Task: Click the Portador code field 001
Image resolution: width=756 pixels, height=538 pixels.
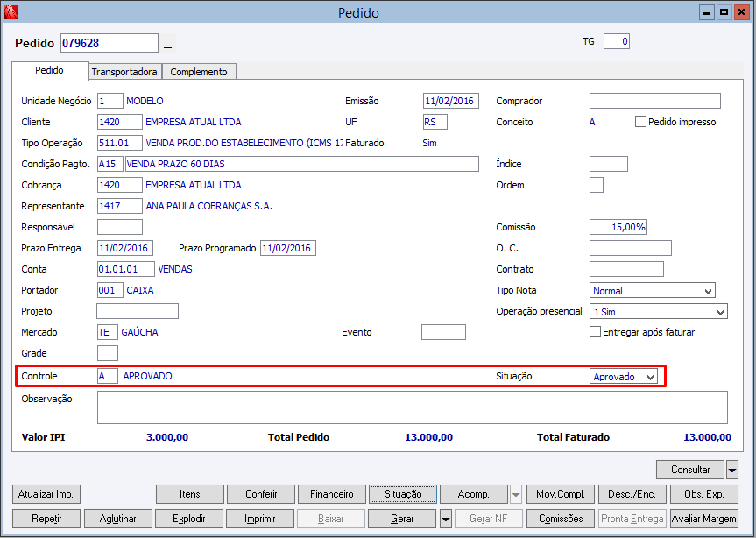Action: point(110,290)
